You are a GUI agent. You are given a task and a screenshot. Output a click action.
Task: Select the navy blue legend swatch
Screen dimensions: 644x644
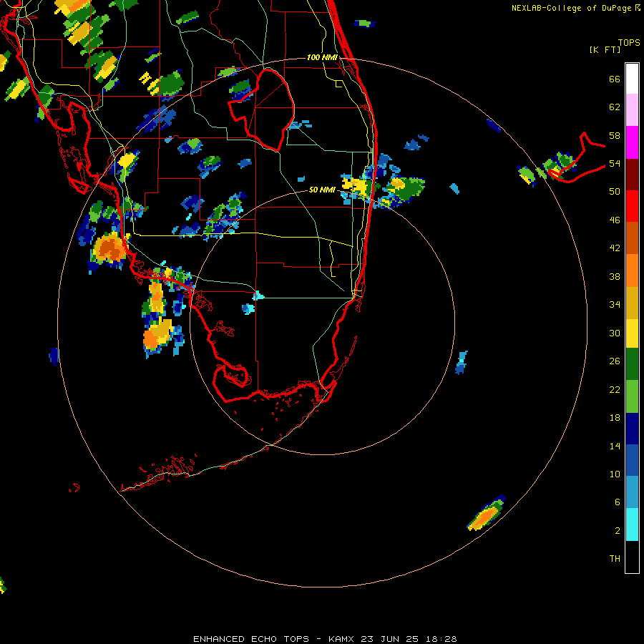(632, 429)
